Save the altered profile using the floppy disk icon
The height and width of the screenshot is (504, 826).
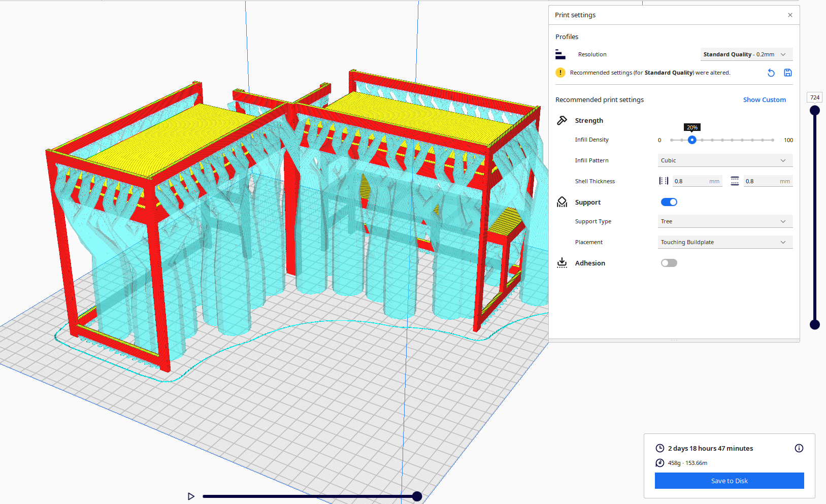point(788,73)
